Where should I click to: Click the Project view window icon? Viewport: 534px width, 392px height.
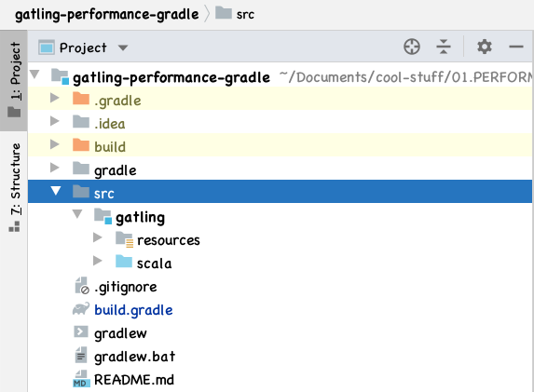47,47
